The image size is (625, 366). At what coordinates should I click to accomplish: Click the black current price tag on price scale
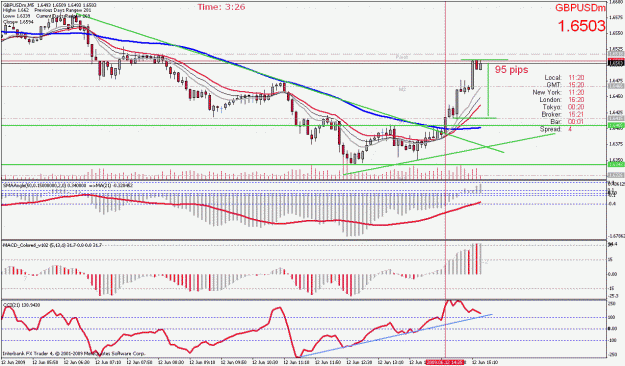615,63
